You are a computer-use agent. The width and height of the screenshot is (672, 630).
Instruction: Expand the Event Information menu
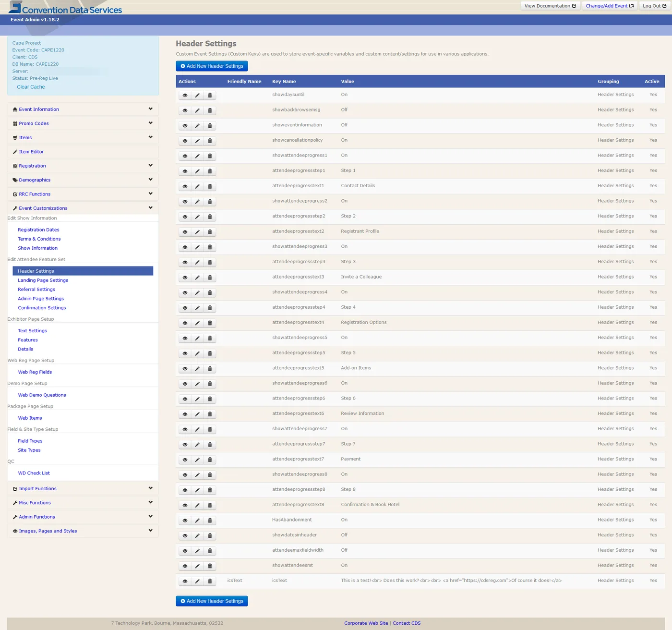[83, 109]
